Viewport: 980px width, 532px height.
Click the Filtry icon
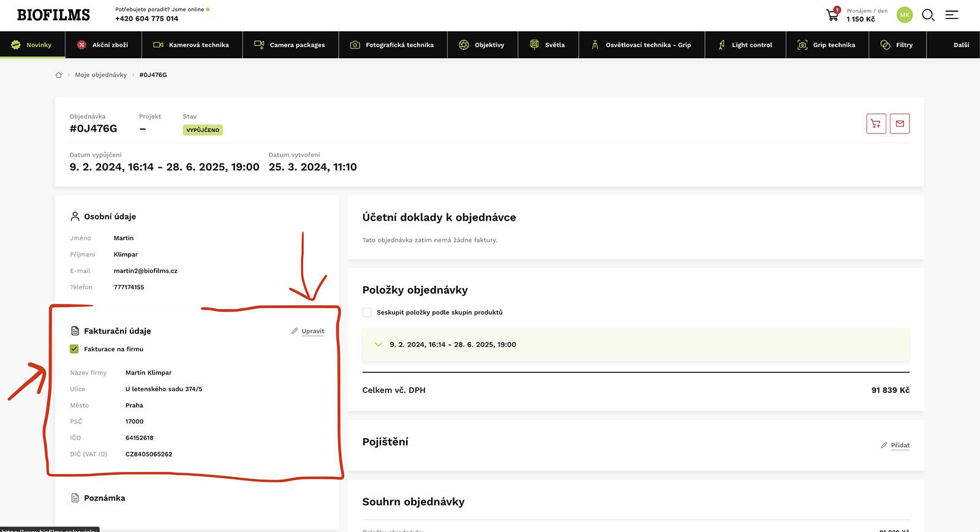tap(885, 45)
